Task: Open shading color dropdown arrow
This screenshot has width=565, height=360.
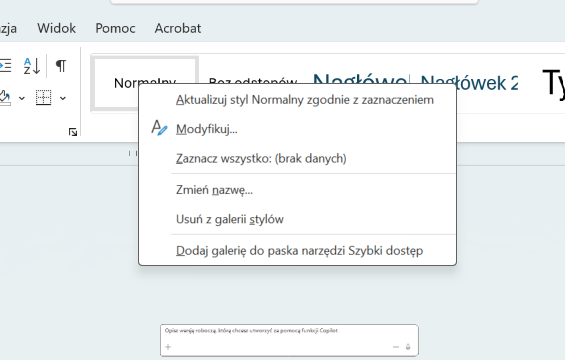Action: click(22, 98)
